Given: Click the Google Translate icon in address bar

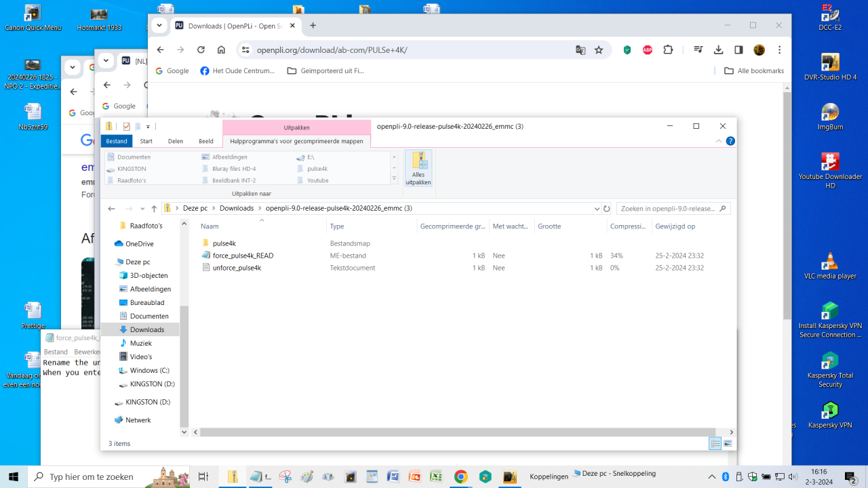Looking at the screenshot, I should tap(580, 50).
